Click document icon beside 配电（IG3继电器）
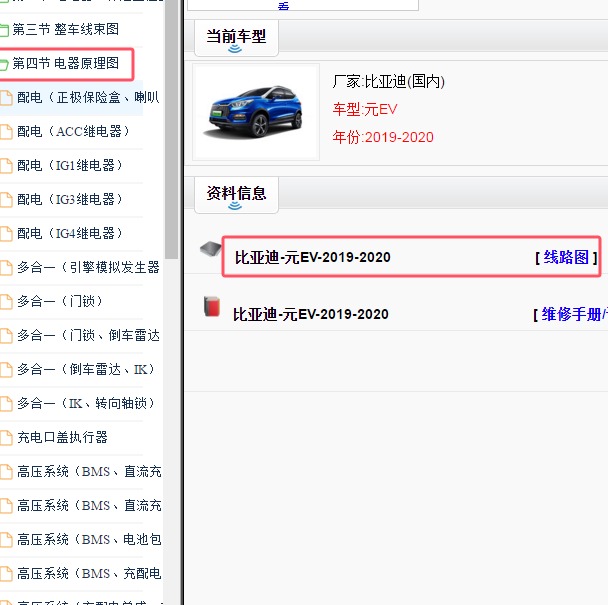The height and width of the screenshot is (605, 608). click(6, 200)
